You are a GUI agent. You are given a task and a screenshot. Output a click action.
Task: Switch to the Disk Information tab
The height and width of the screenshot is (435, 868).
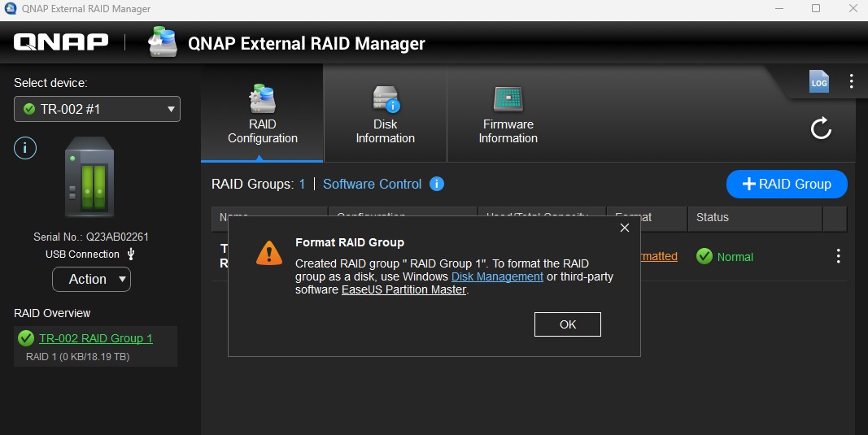(x=386, y=114)
